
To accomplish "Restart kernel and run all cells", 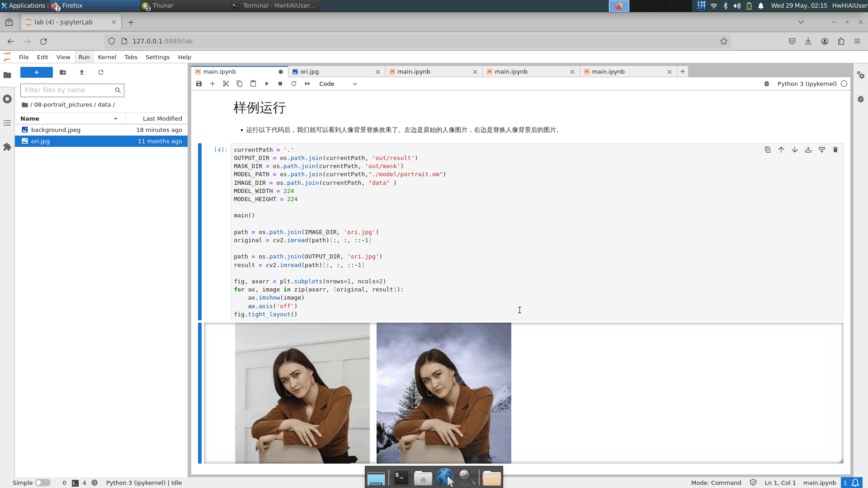I will [307, 84].
